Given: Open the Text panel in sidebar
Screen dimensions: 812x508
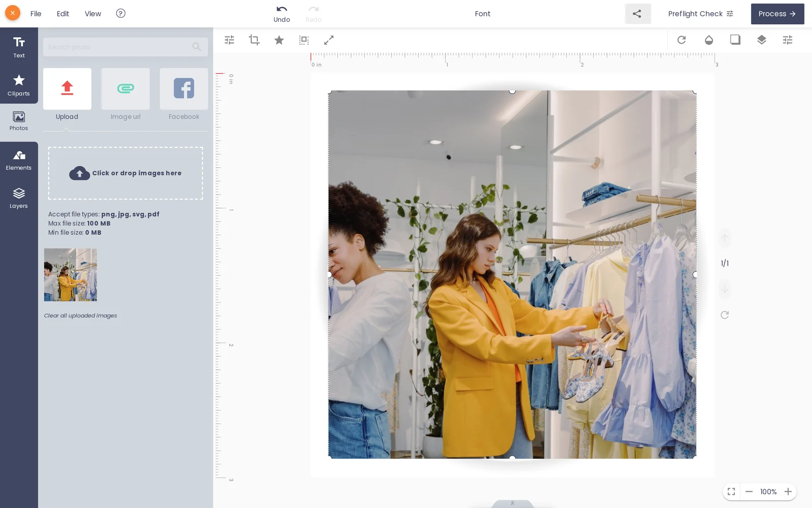Looking at the screenshot, I should click(19, 47).
